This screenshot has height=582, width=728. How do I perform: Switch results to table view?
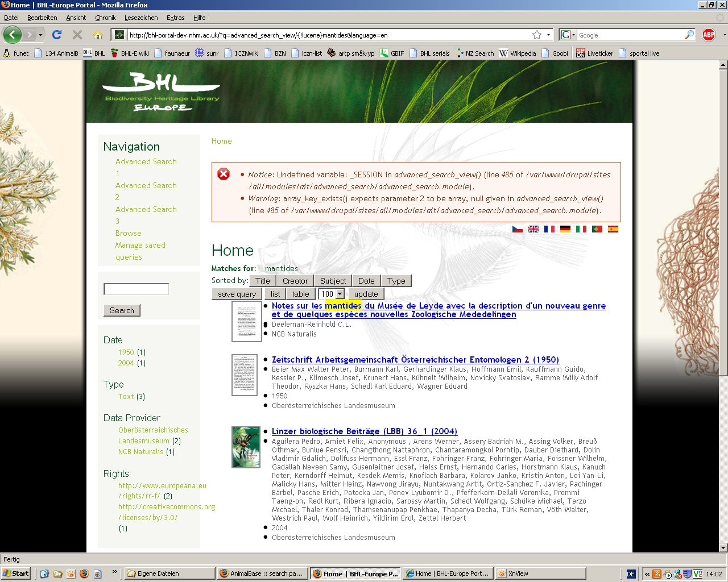point(300,294)
